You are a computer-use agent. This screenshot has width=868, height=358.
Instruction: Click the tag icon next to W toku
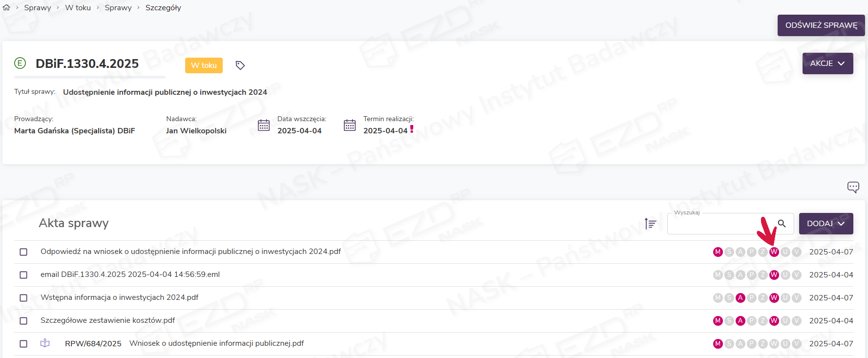point(240,65)
